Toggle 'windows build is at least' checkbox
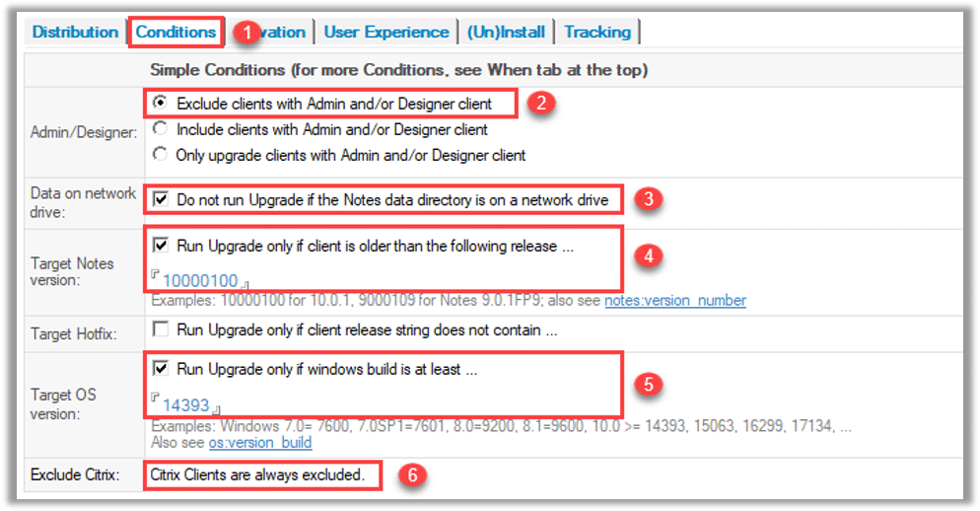This screenshot has width=980, height=511. pyautogui.click(x=162, y=370)
